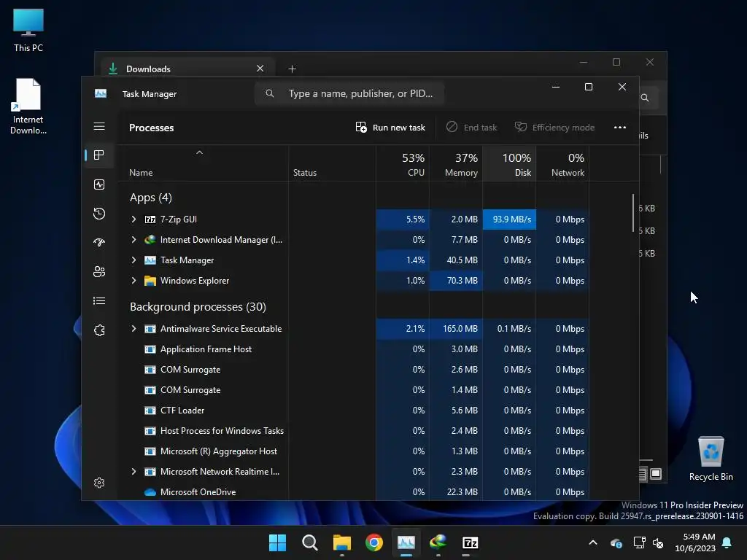Click the Apps (4) group header

[150, 197]
